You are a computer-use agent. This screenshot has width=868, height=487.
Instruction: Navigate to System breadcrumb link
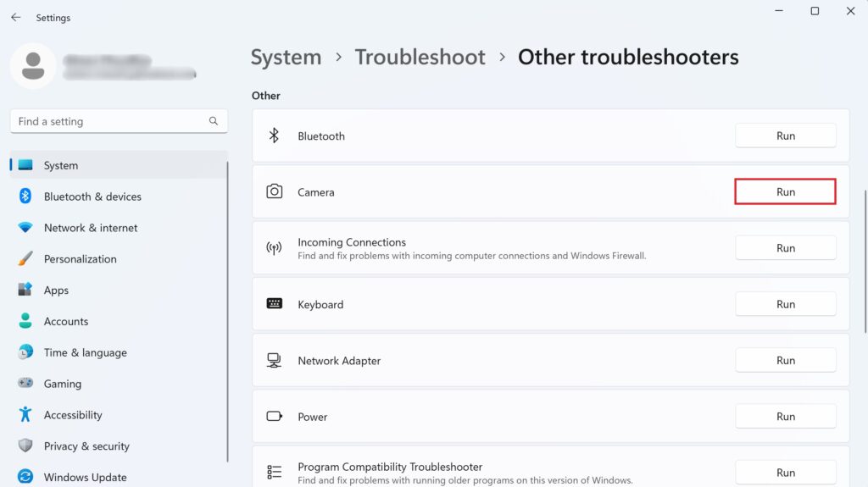286,58
